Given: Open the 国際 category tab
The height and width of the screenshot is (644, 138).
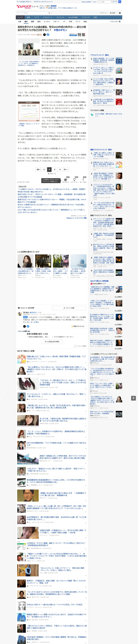Looking at the screenshot, I should (33, 21).
